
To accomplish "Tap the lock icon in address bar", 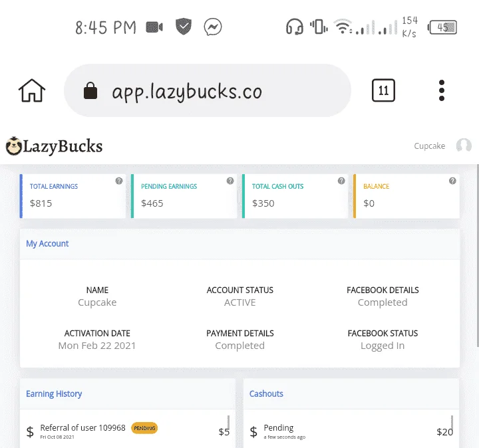I will click(90, 90).
